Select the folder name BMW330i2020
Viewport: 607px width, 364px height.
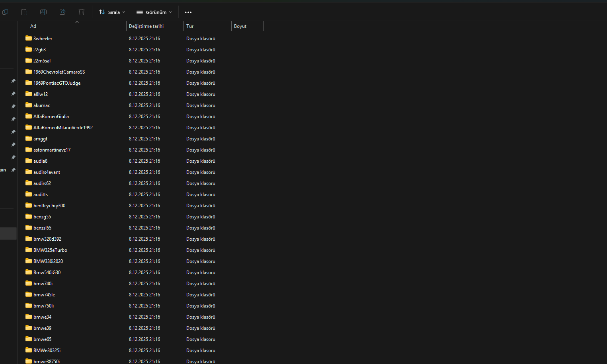48,261
